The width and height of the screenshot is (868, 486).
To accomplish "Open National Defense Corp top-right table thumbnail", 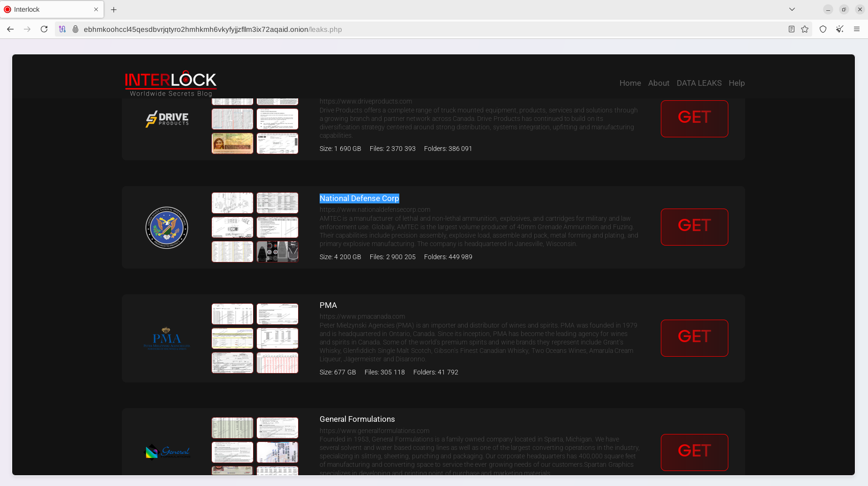I will click(277, 203).
